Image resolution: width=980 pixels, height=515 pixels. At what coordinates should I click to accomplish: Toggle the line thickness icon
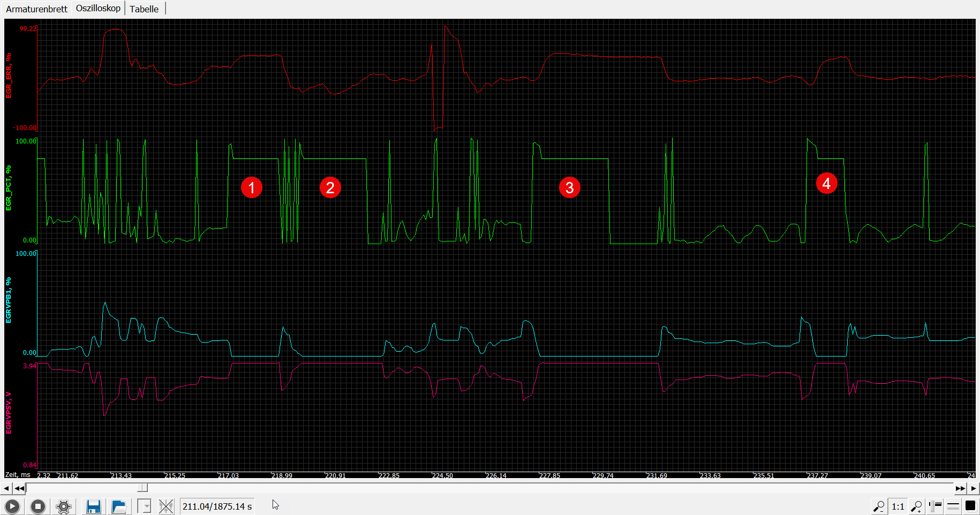click(x=953, y=506)
